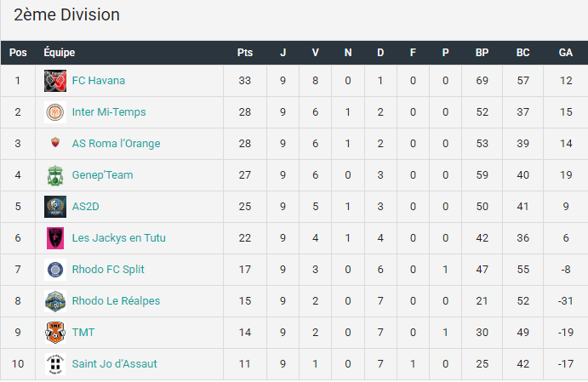588x382 pixels.
Task: Click the Rhodo FC Split round logo
Action: 55,270
